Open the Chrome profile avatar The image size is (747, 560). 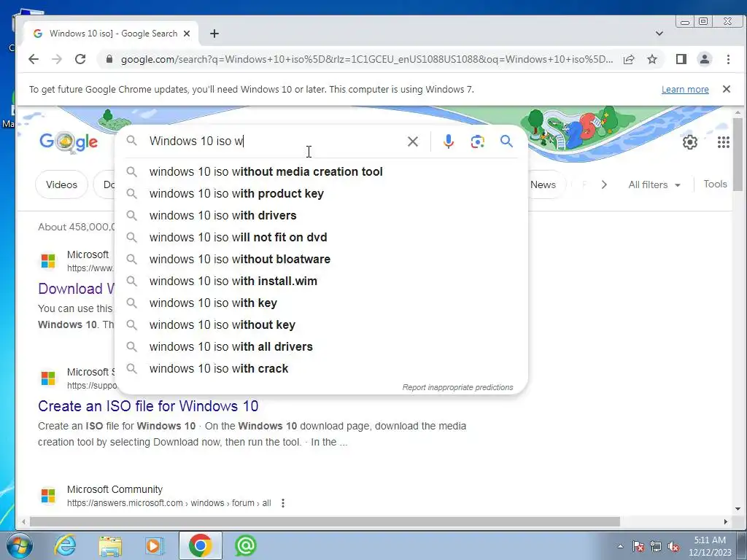[x=705, y=59]
